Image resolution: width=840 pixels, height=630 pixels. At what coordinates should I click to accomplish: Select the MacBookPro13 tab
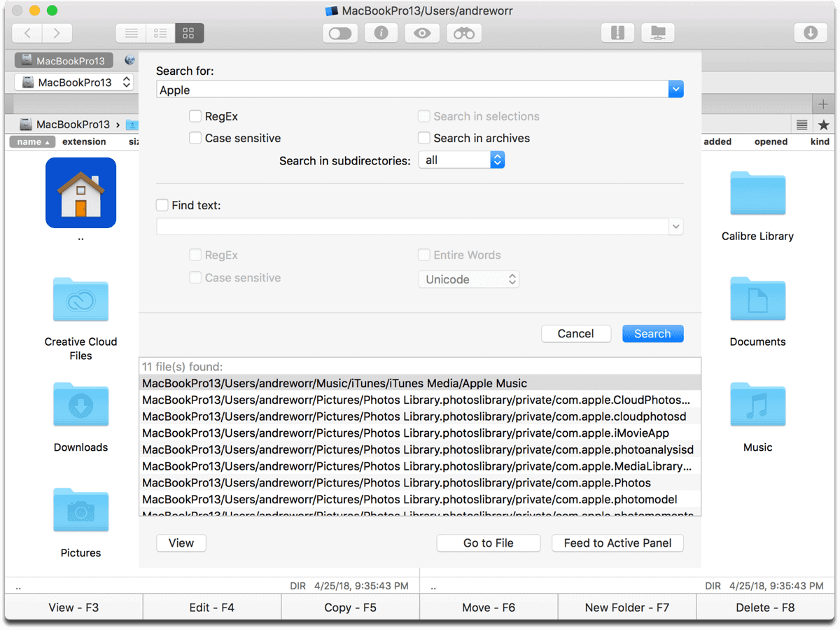coord(64,61)
